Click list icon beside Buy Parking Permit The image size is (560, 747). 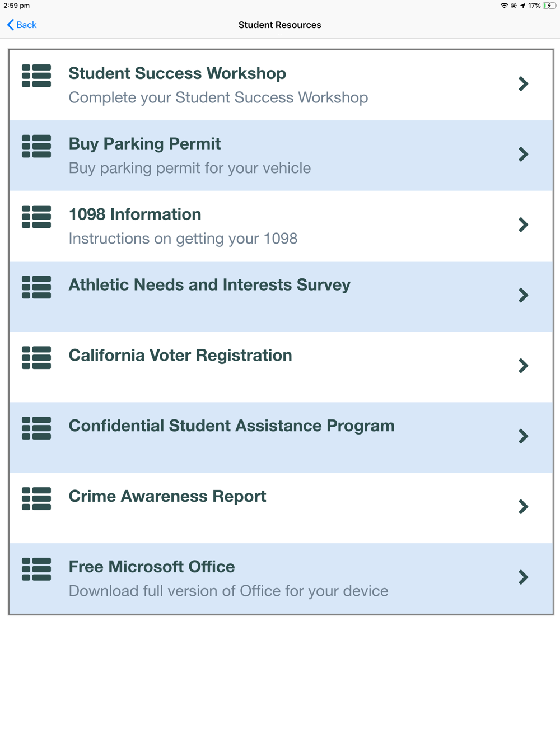36,147
